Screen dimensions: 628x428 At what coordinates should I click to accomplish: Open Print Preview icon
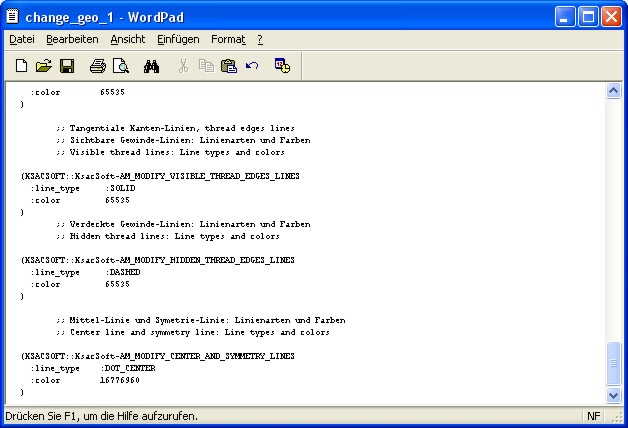click(121, 66)
